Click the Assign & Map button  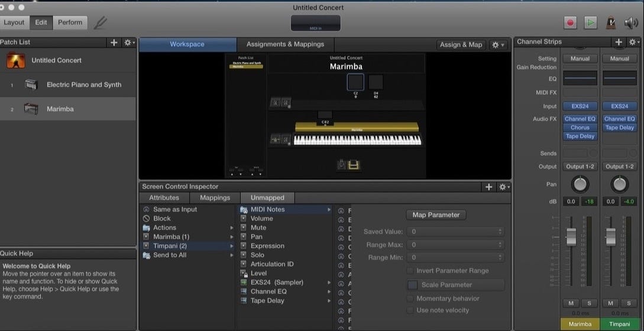click(x=461, y=45)
